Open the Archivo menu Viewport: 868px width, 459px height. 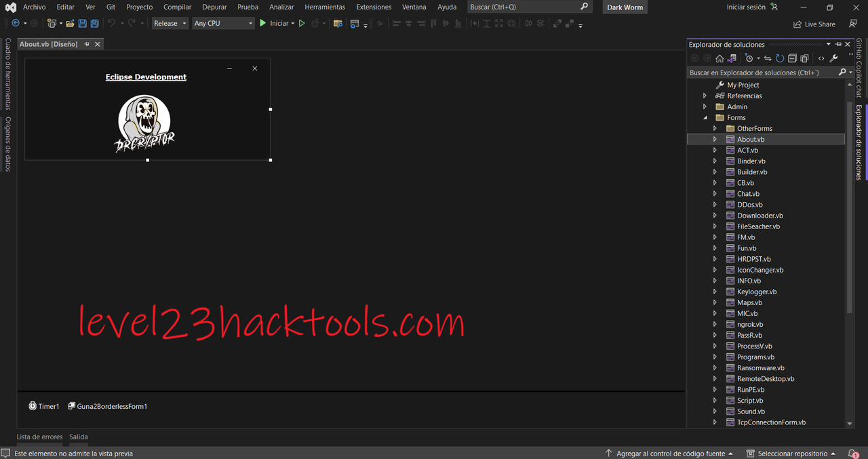tap(34, 7)
